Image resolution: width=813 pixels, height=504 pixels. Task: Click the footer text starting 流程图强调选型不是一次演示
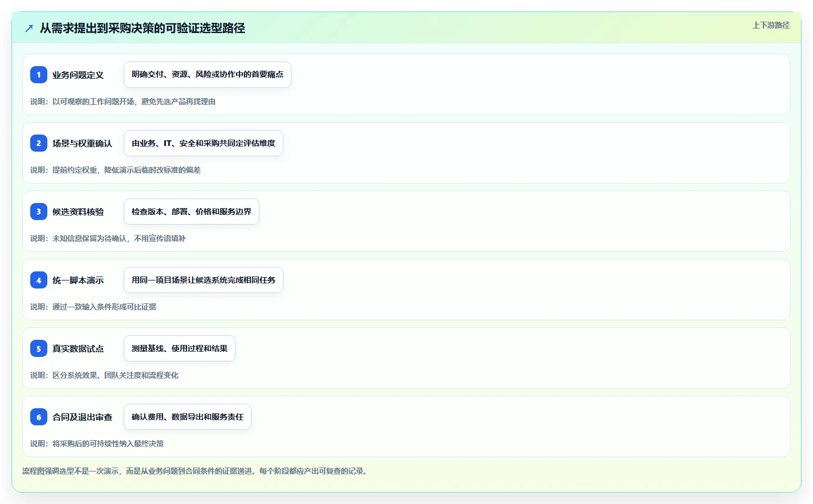196,471
